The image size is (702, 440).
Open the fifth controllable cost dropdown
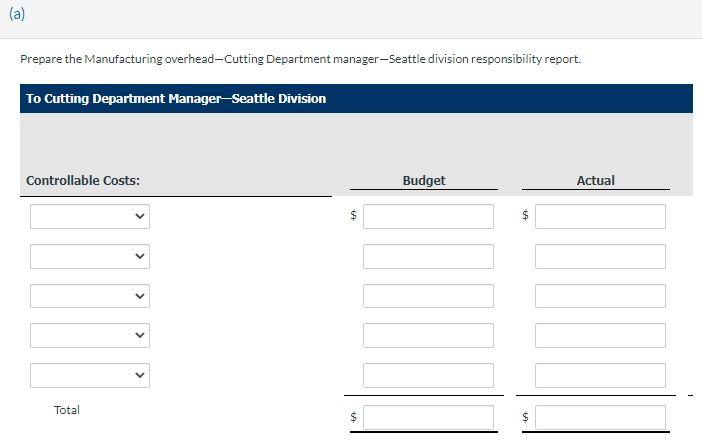(90, 375)
